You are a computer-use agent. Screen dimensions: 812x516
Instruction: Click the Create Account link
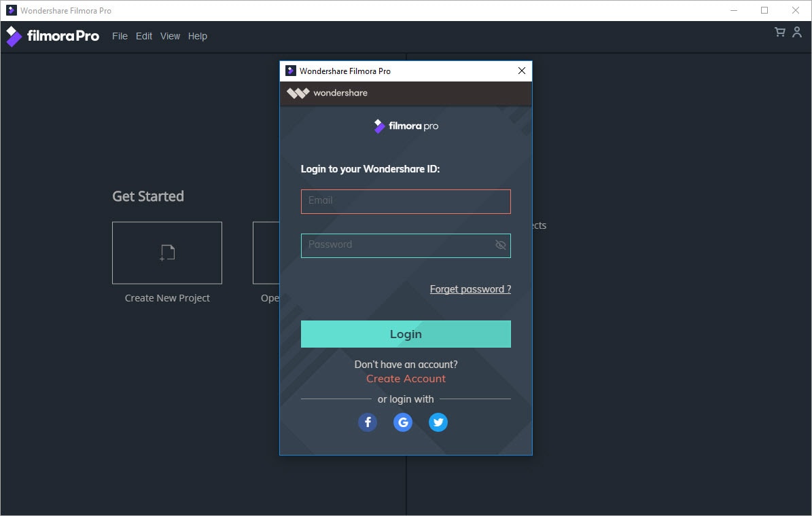(x=406, y=379)
